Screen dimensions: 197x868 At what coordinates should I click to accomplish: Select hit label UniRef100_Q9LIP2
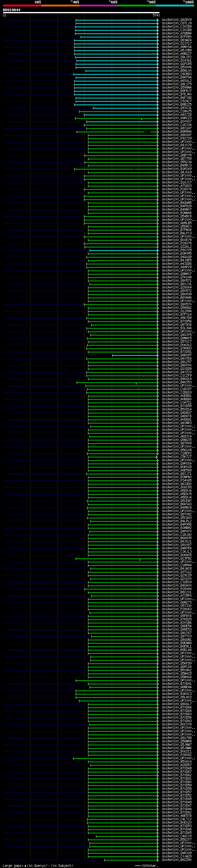point(176,57)
